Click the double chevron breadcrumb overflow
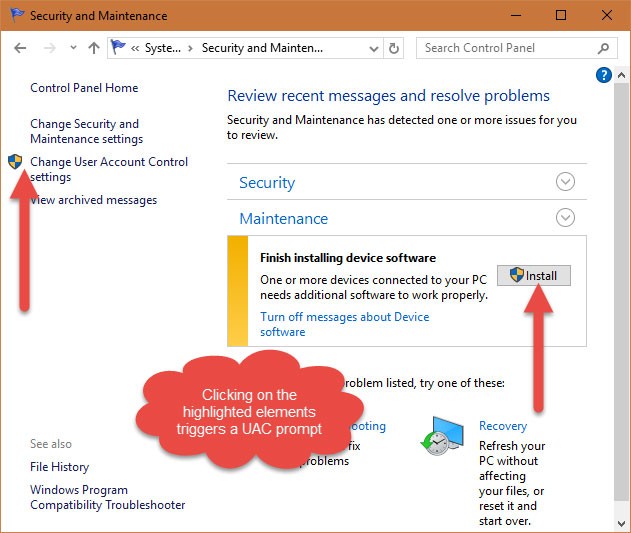 point(135,49)
